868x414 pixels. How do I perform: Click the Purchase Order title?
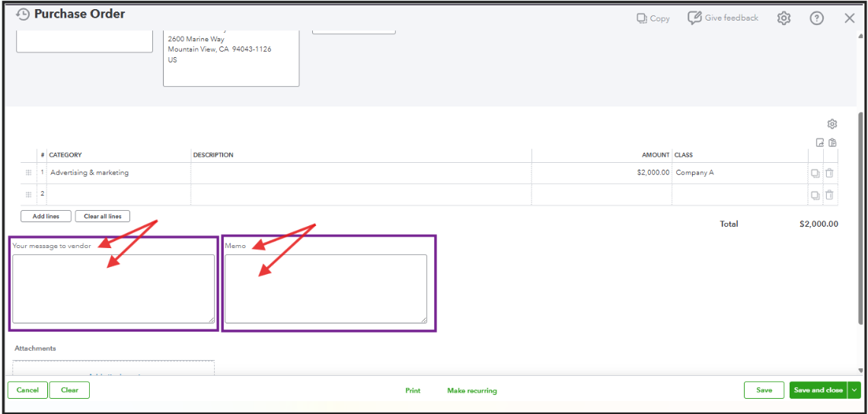tap(80, 14)
